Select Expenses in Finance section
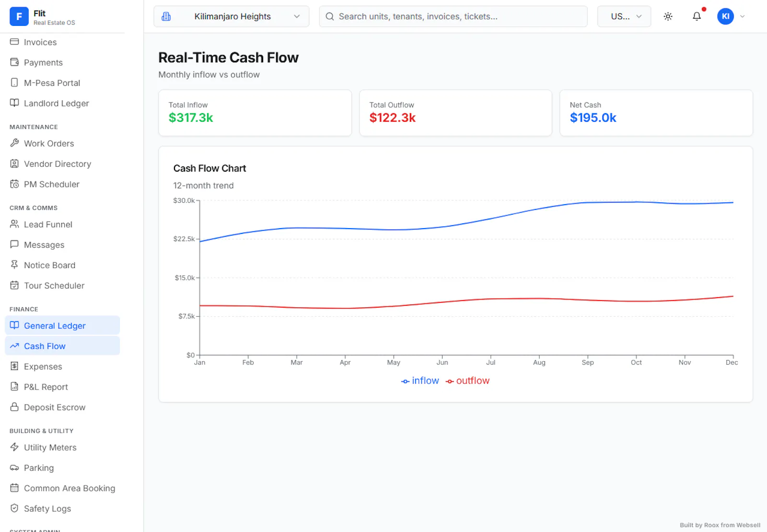This screenshot has height=532, width=767. pyautogui.click(x=62, y=366)
